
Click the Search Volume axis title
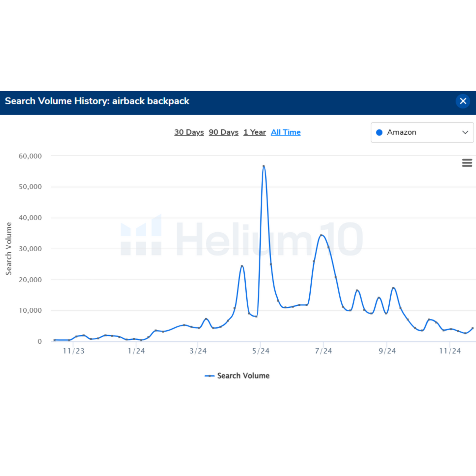[9, 249]
